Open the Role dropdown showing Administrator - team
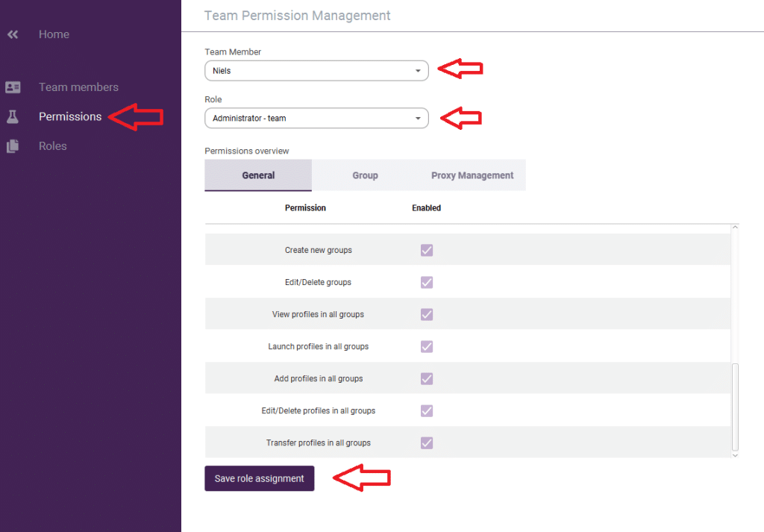 tap(316, 118)
